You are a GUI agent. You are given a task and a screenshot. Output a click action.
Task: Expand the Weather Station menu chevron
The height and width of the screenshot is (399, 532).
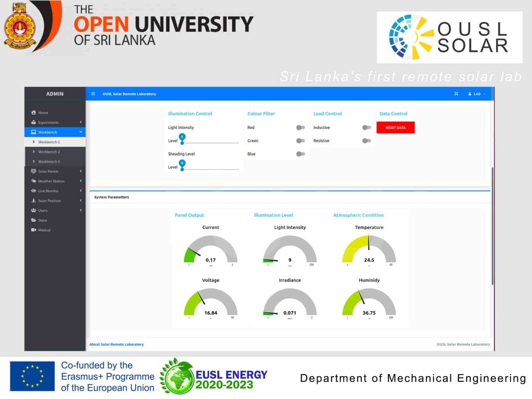(x=81, y=181)
